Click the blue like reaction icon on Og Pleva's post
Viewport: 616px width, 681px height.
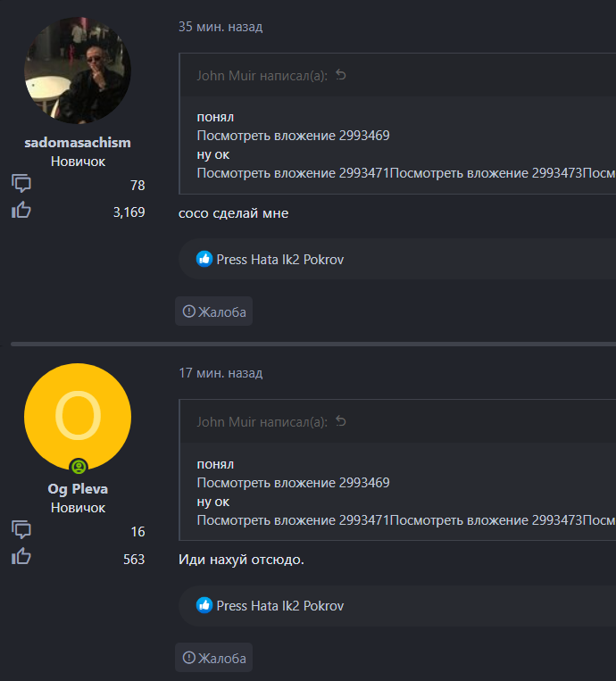click(204, 605)
